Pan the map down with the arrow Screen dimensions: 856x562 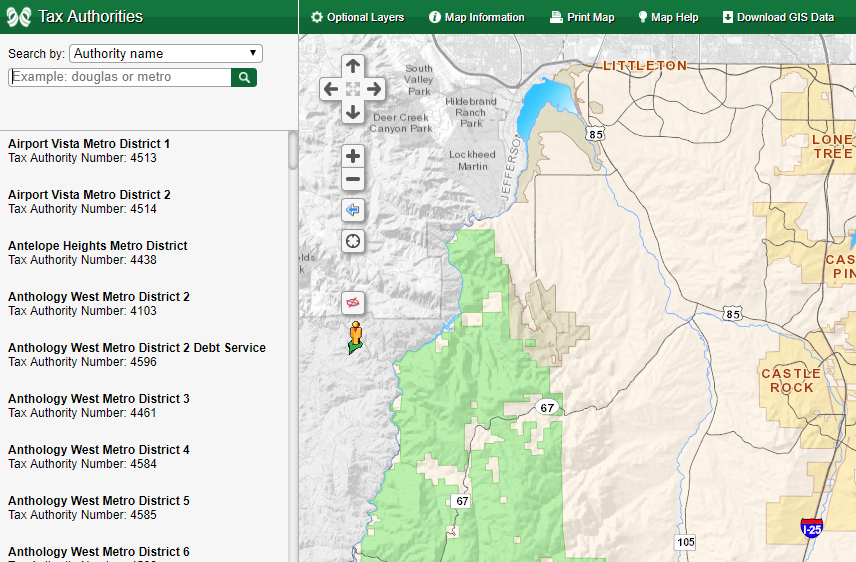(352, 112)
